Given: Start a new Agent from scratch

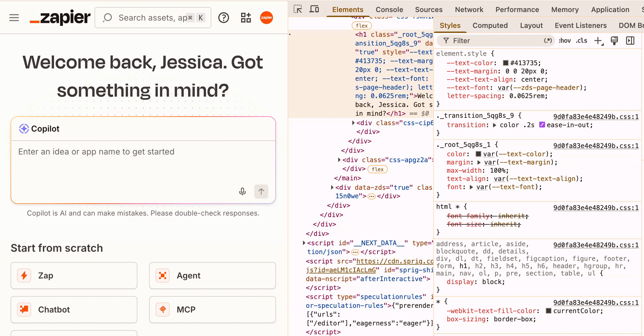Looking at the screenshot, I should click(x=212, y=275).
